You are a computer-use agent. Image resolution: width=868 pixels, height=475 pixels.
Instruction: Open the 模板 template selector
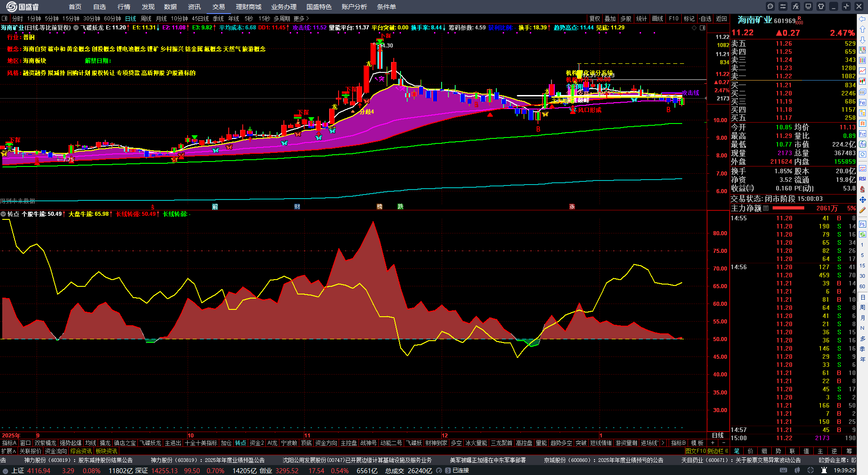point(697,443)
